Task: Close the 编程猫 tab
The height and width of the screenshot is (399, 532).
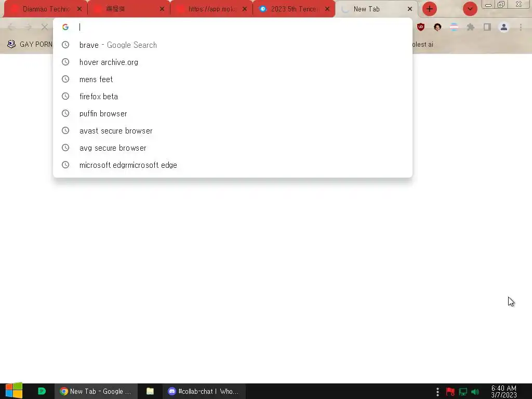Action: click(x=162, y=9)
